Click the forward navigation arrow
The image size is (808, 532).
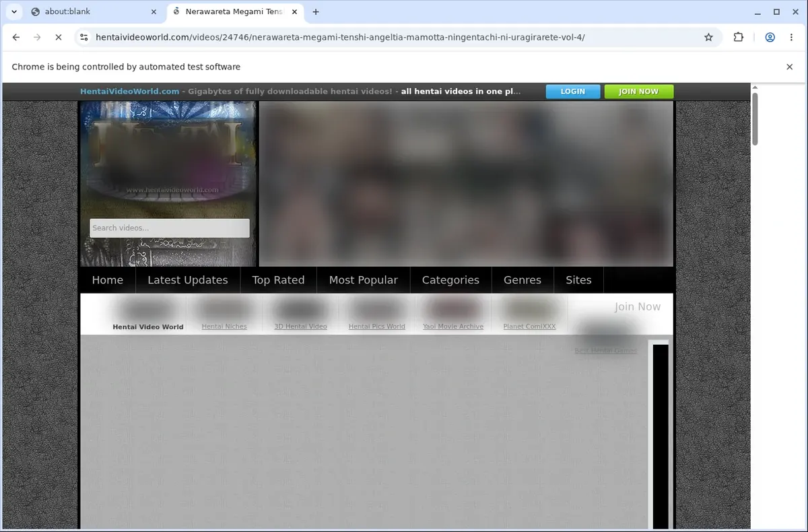tap(37, 38)
